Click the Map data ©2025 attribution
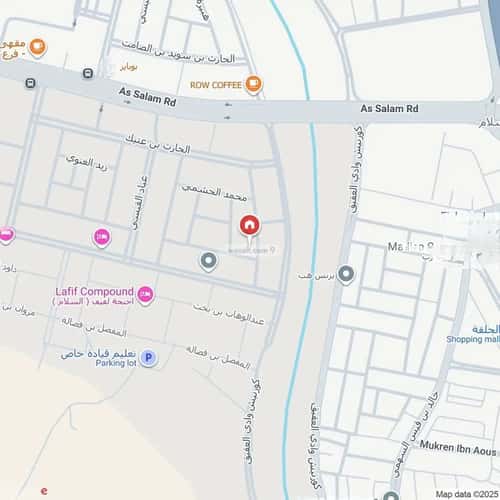The image size is (500, 500). tap(467, 494)
